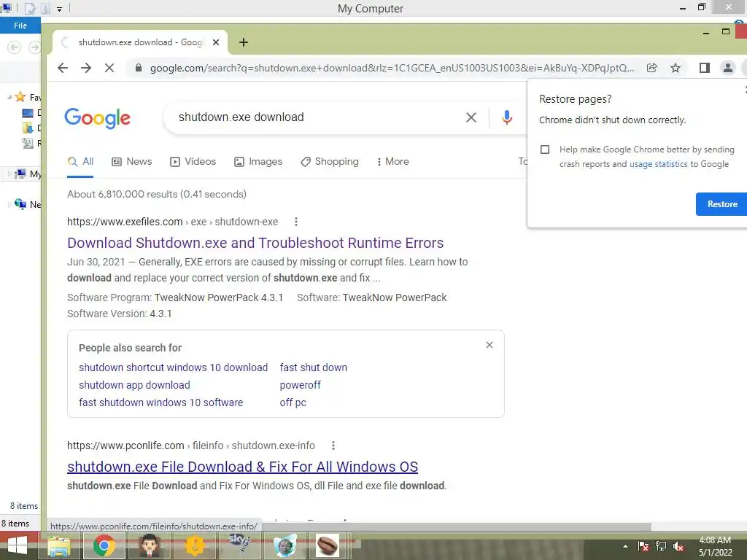Expand the More search categories menu

393,162
